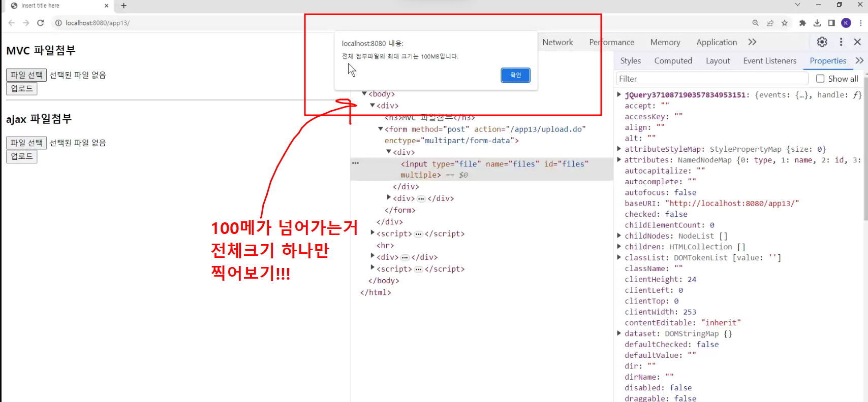Toggle the browser side panel icon
This screenshot has width=868, height=402.
831,23
